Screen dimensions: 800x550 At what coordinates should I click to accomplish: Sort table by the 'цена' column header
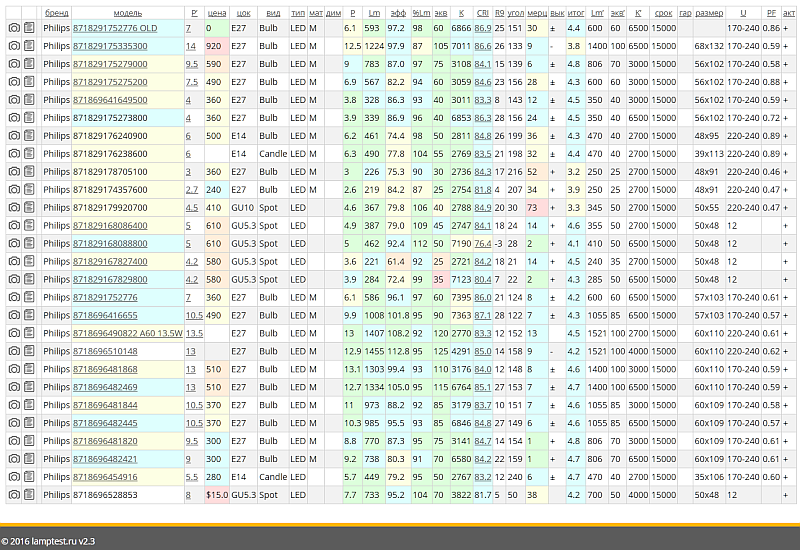217,13
